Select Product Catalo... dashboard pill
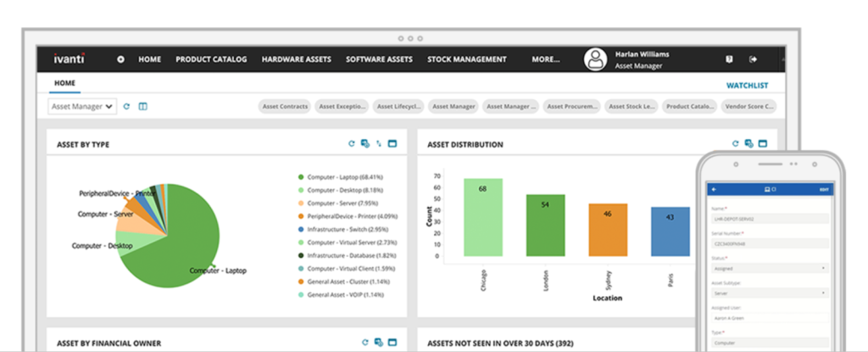The image size is (868, 352). [690, 106]
